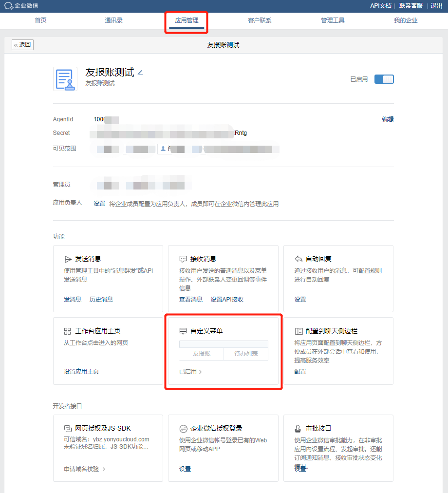
Task: Switch to the 客户联系 tab
Action: [260, 20]
